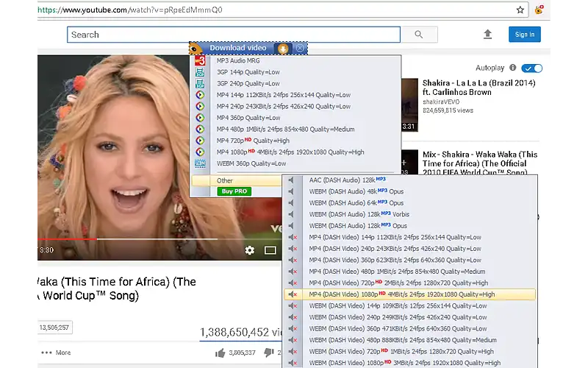
Task: Toggle the Autoplay switch off
Action: point(531,68)
